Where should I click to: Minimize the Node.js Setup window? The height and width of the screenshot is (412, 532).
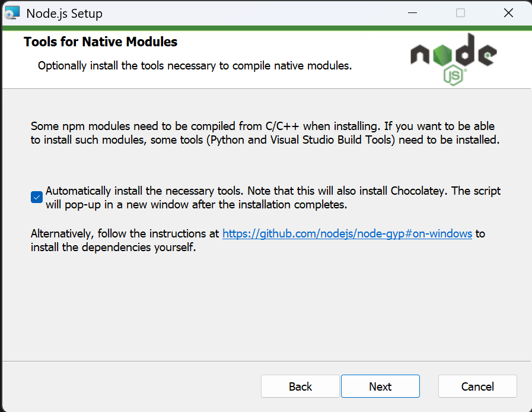(x=412, y=13)
